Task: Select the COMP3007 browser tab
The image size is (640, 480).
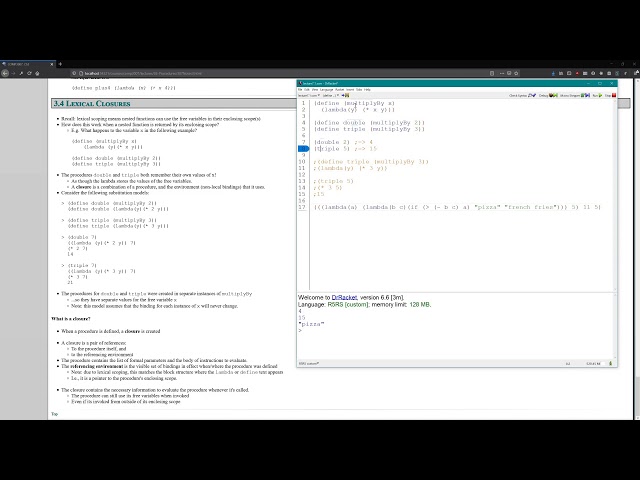Action: point(28,64)
